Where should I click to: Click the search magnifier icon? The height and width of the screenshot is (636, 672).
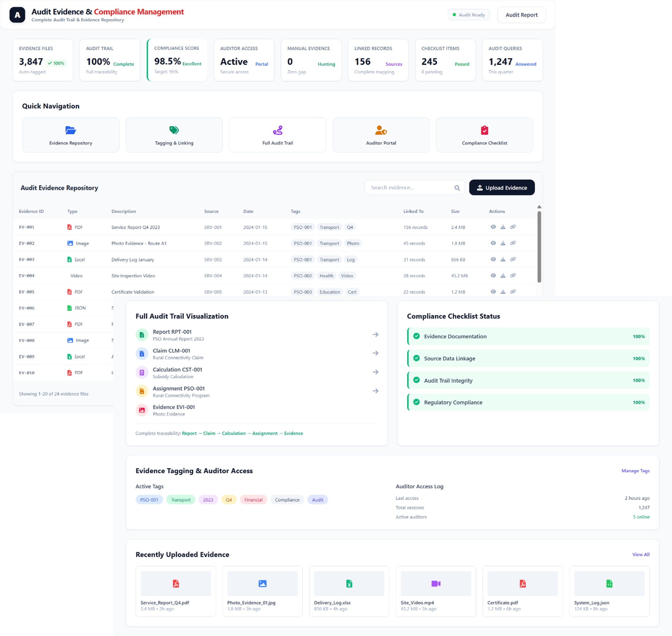[457, 188]
